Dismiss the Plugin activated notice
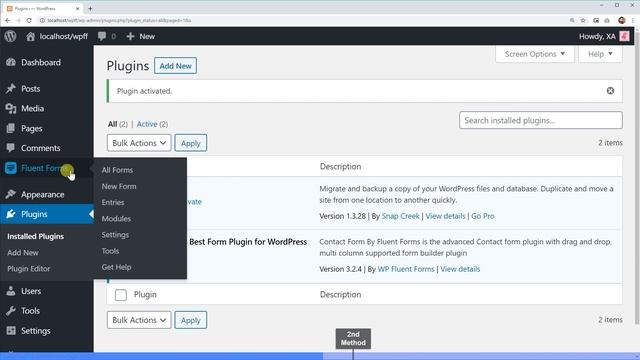Screen dimensions: 640x360 [610, 91]
